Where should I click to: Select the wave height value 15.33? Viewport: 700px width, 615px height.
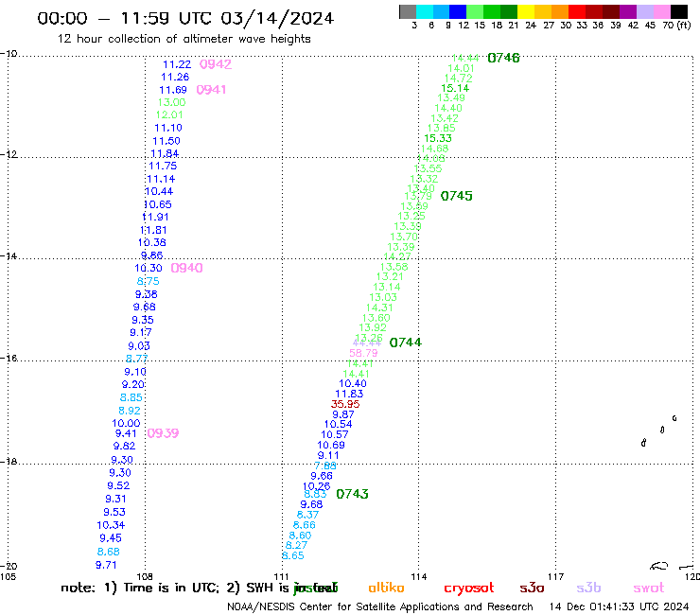click(438, 138)
